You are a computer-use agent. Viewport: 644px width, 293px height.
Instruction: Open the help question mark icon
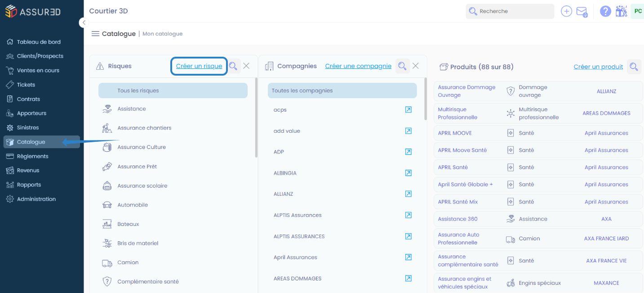tap(605, 11)
